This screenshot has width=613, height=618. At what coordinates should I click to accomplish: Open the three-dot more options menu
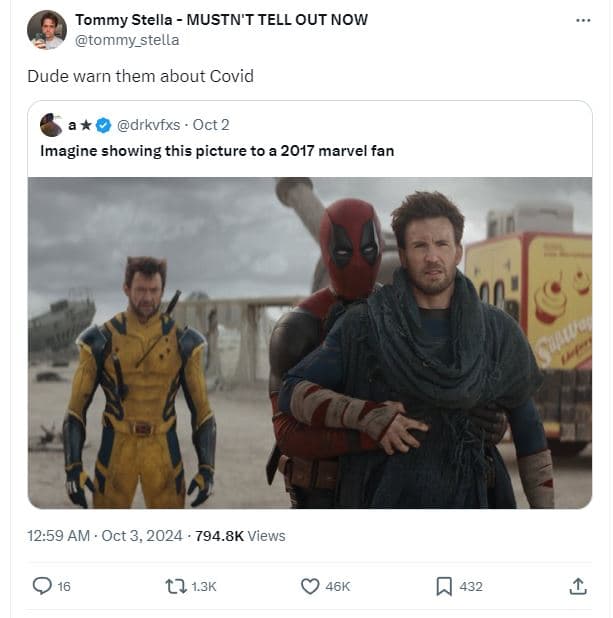click(584, 20)
